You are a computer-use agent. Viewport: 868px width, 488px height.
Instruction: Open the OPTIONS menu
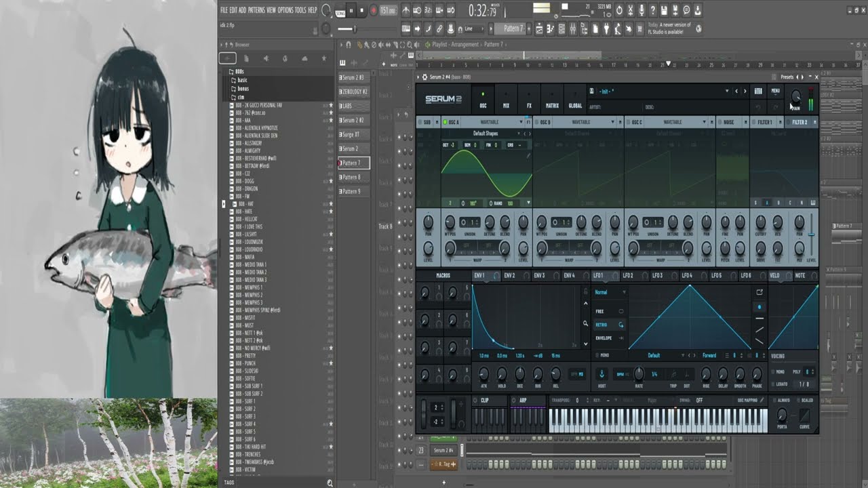pos(285,10)
